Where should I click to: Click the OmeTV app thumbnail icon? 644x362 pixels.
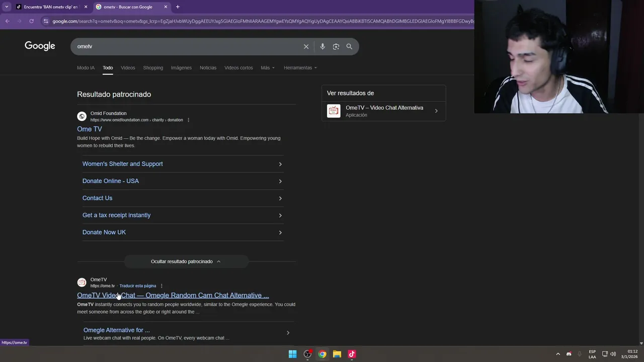pyautogui.click(x=334, y=111)
